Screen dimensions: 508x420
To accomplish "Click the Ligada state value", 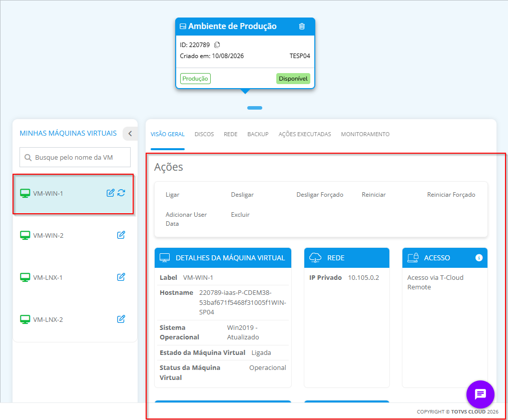I will tap(261, 352).
